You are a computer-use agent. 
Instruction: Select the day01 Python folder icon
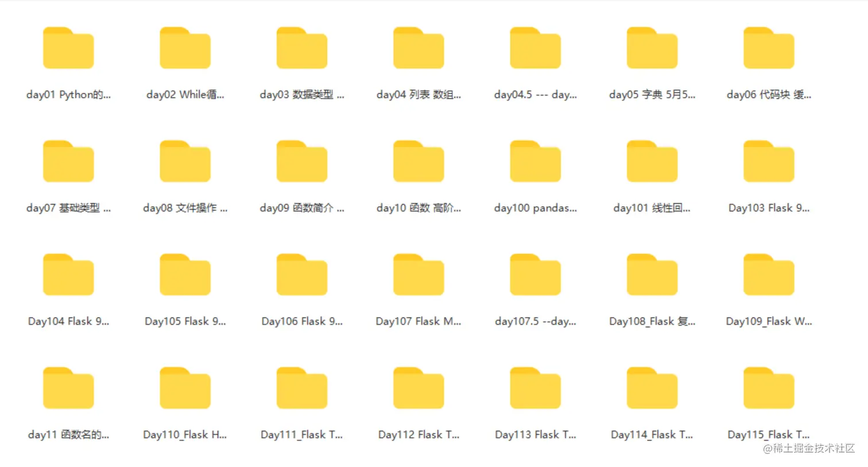coord(68,48)
